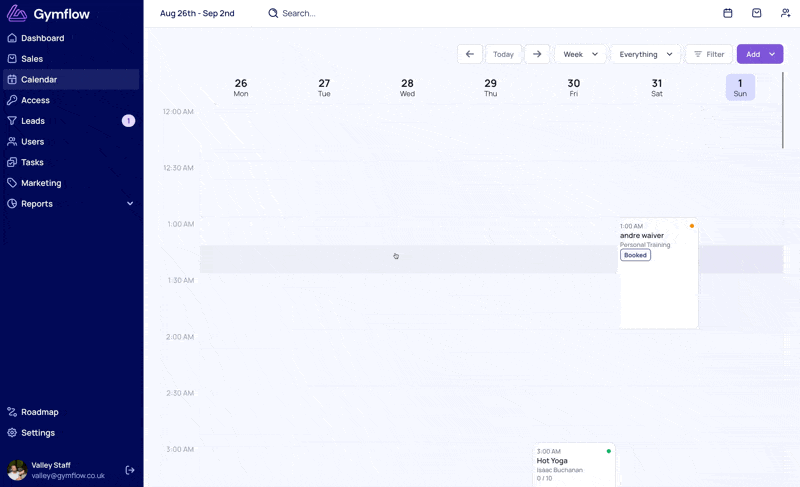Click the search magnifier icon
The width and height of the screenshot is (800, 487).
coord(273,13)
